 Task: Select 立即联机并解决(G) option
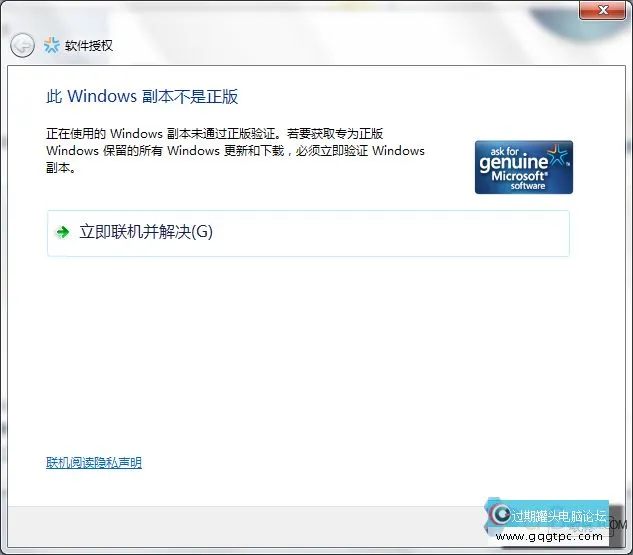(x=308, y=233)
